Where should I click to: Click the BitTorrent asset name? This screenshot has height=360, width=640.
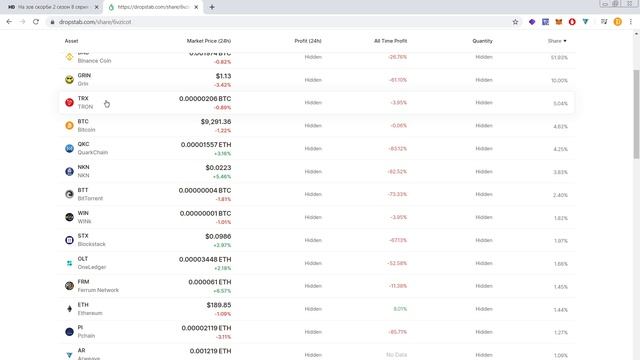pyautogui.click(x=90, y=198)
